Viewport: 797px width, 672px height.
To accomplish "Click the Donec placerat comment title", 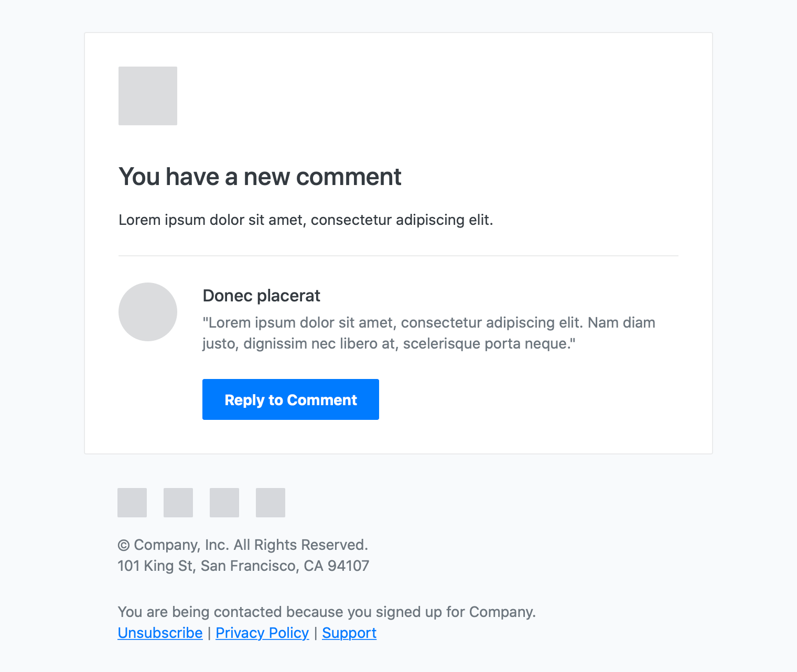I will (261, 295).
